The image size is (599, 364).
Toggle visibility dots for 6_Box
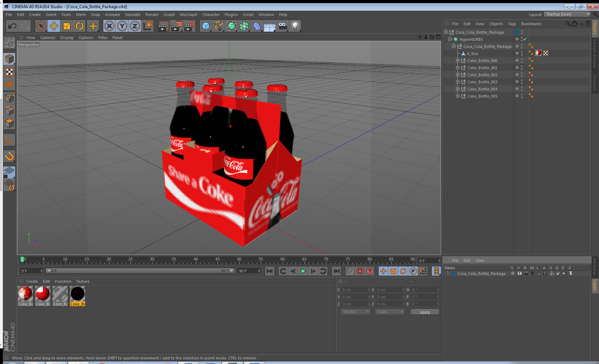click(x=522, y=53)
